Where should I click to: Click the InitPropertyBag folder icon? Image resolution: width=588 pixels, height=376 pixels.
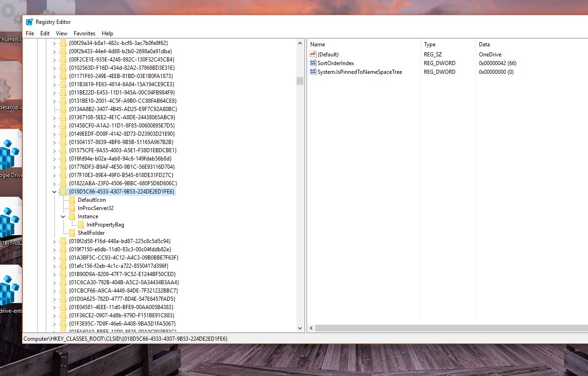(x=81, y=225)
